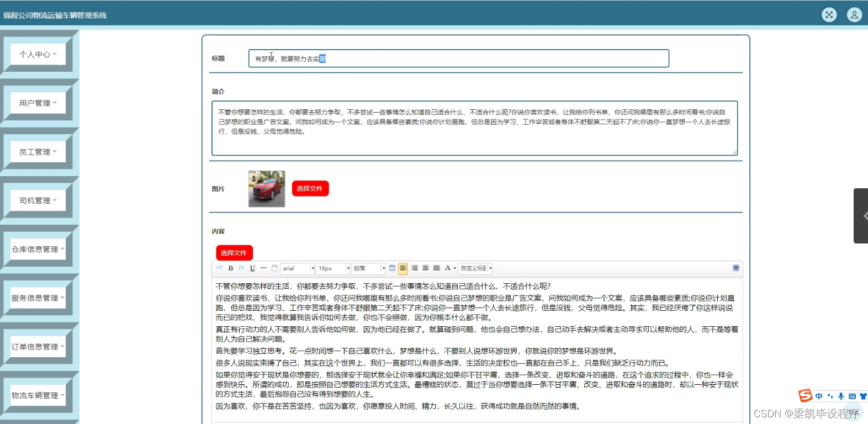Click the Sogou skin shirt icon
868x424 pixels.
coord(864,396)
